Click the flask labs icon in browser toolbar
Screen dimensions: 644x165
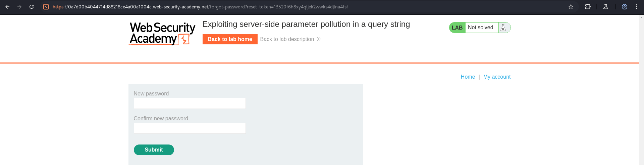tap(606, 7)
